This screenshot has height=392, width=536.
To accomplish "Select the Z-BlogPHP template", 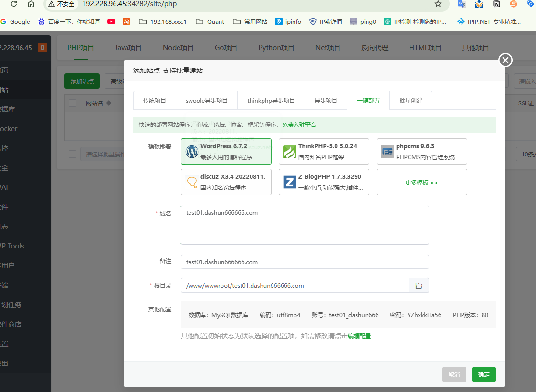I will [324, 182].
